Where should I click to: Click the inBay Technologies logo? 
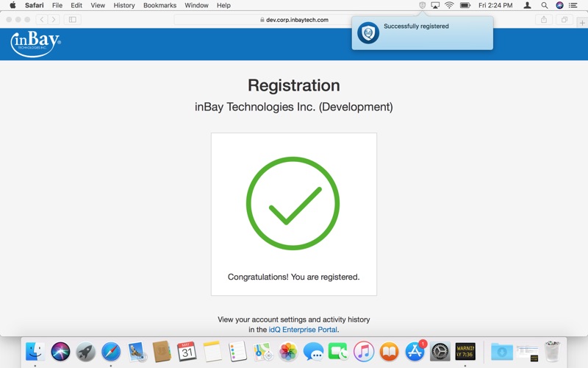pos(35,43)
